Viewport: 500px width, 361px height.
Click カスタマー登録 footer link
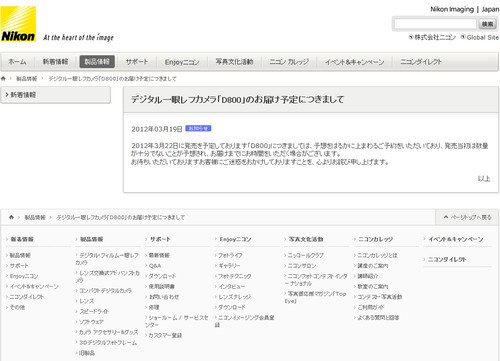point(165,335)
